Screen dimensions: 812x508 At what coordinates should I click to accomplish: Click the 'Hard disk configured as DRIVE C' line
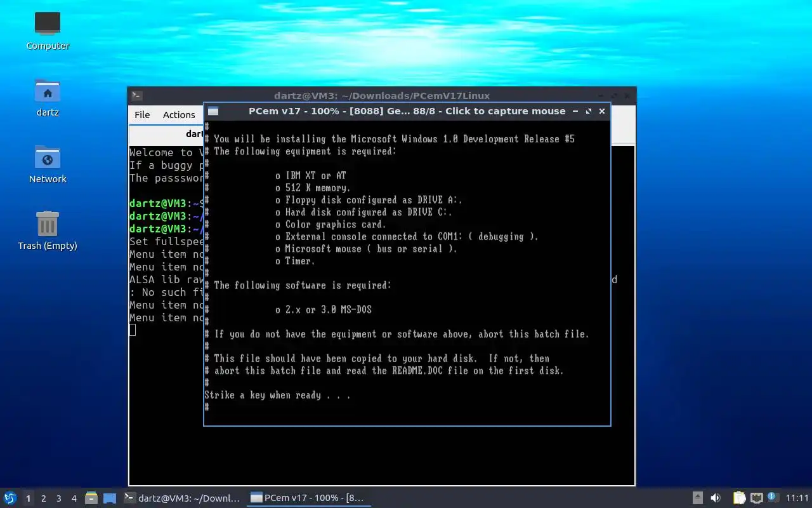pyautogui.click(x=364, y=212)
